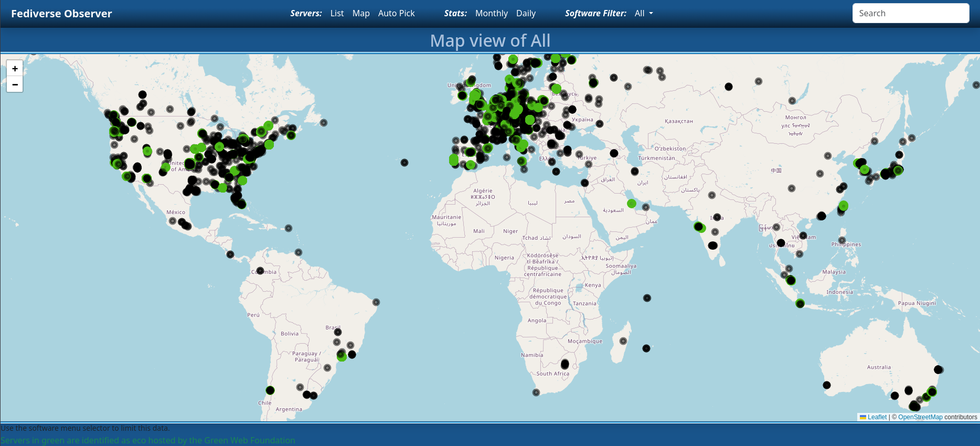
Task: Zoom out of the map
Action: (15, 84)
